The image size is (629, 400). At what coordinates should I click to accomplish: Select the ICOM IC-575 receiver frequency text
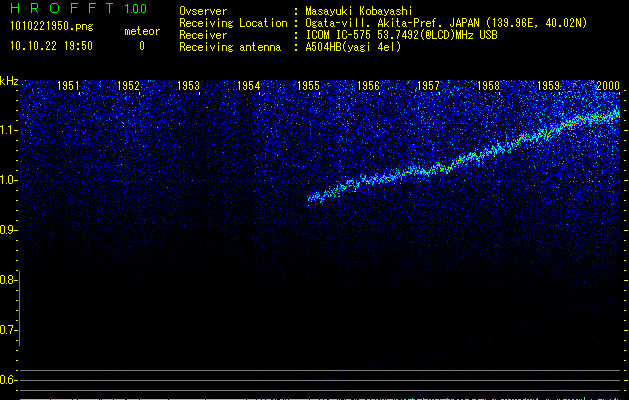pos(401,35)
